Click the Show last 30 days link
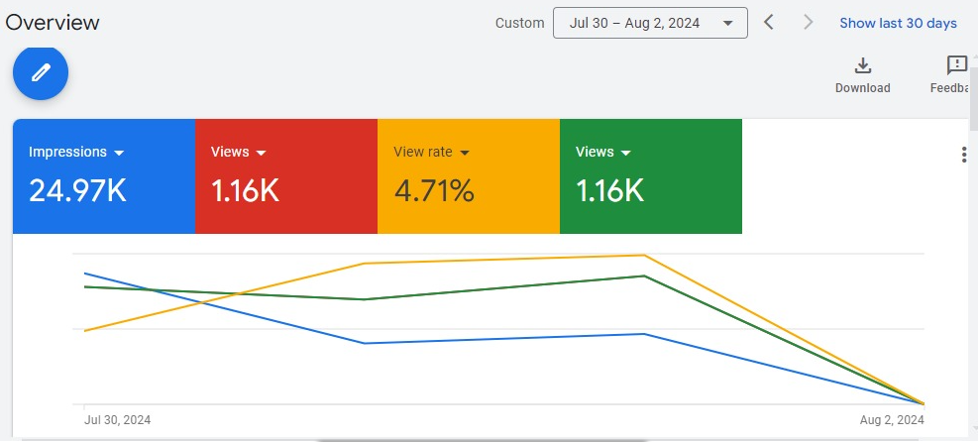This screenshot has width=980, height=442. click(x=898, y=23)
